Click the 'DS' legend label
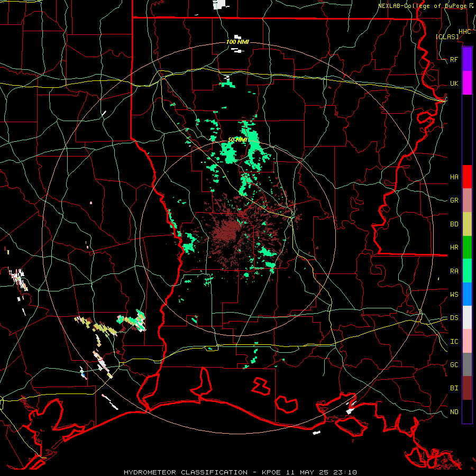 coord(454,317)
